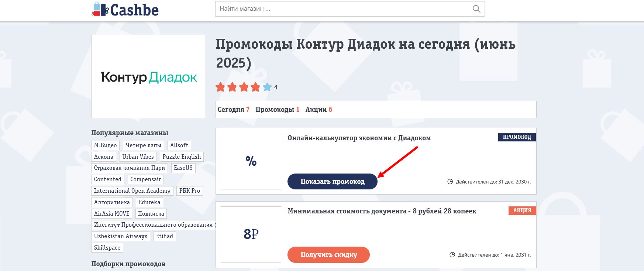Click the first rating star

point(220,87)
